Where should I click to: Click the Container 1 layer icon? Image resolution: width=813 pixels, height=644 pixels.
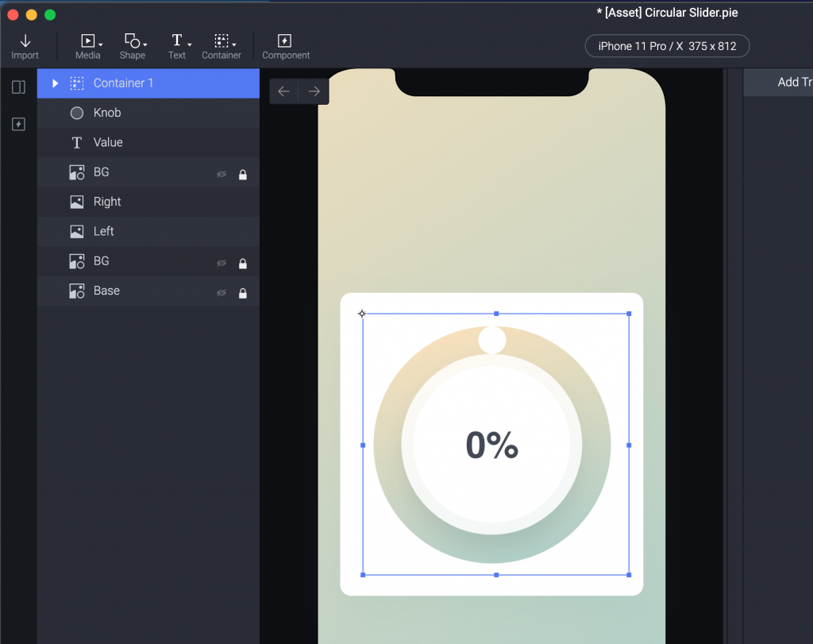point(77,83)
